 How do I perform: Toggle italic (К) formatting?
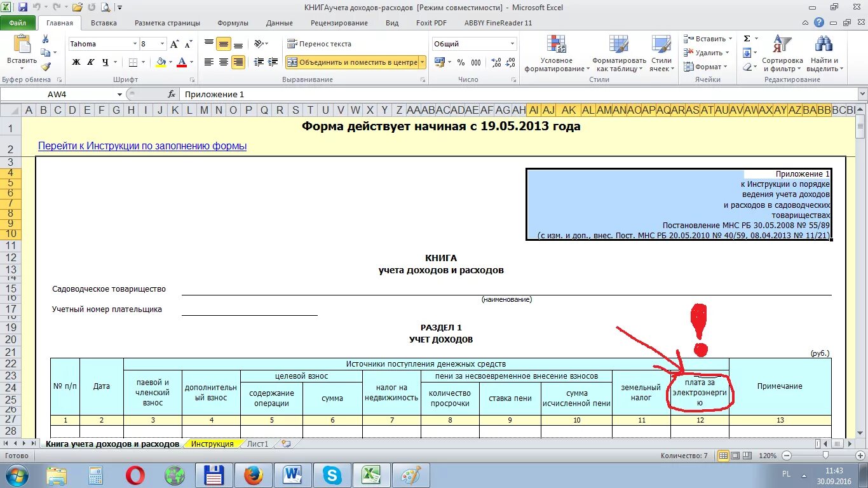pos(91,62)
